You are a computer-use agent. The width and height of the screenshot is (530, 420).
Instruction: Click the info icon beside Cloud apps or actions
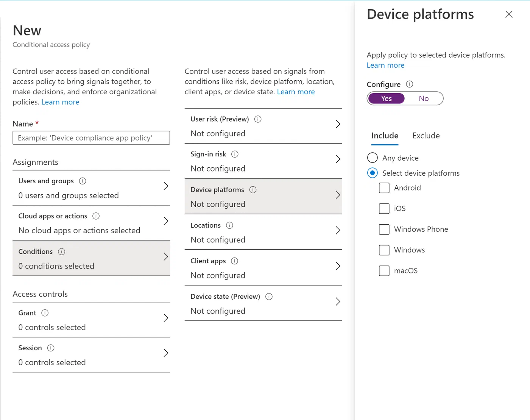96,216
